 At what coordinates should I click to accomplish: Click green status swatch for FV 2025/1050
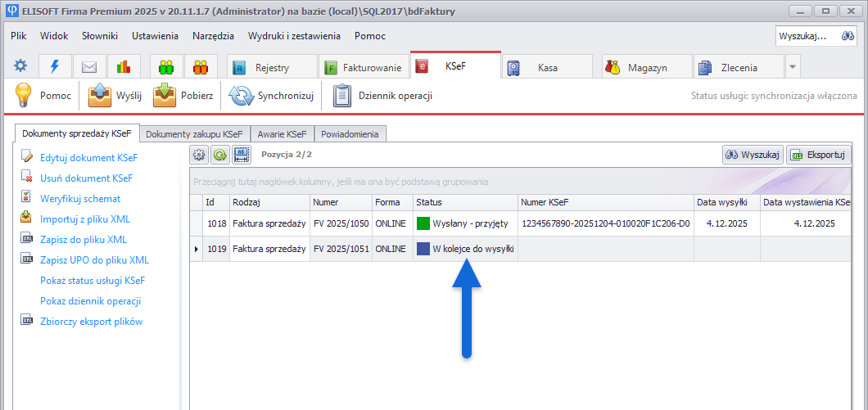point(423,223)
